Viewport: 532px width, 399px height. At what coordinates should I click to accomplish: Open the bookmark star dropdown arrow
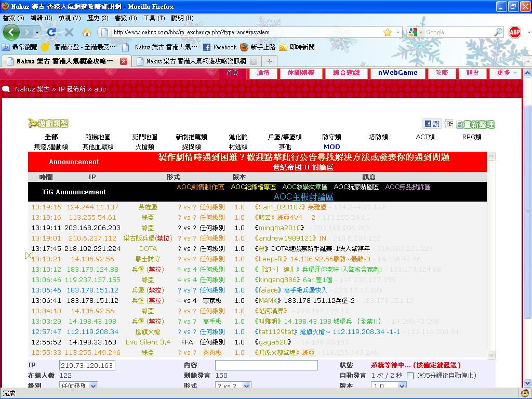click(398, 32)
